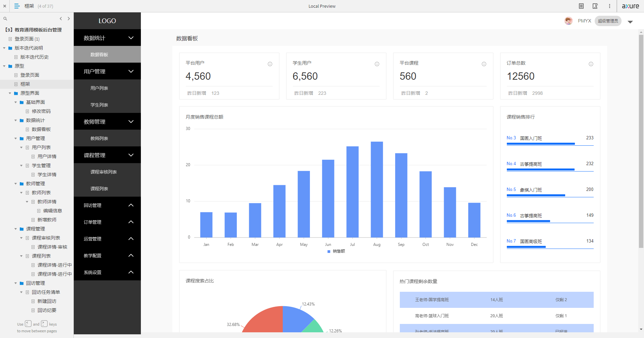Viewport: 644px width, 338px height.
Task: Click info icon on 学生用户 card
Action: [377, 64]
